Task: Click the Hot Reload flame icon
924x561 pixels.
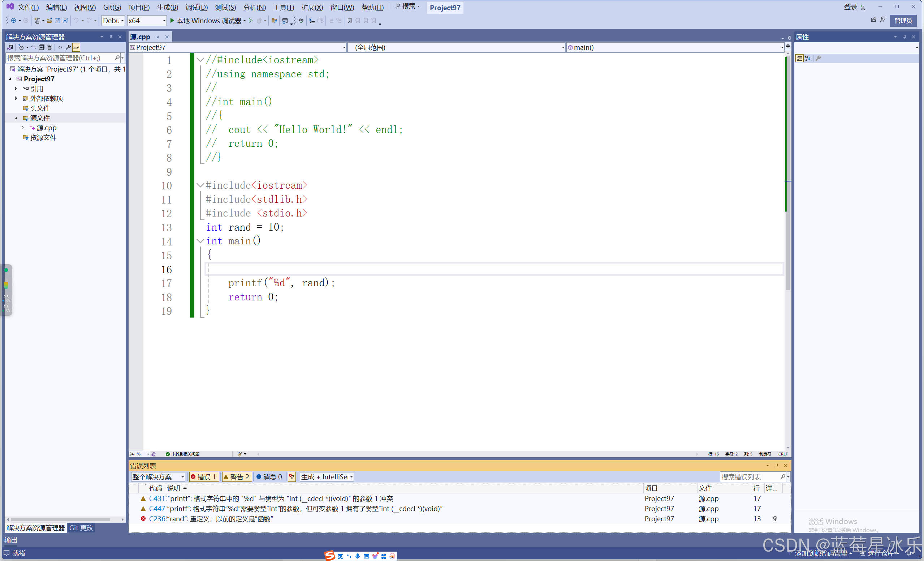Action: point(259,21)
